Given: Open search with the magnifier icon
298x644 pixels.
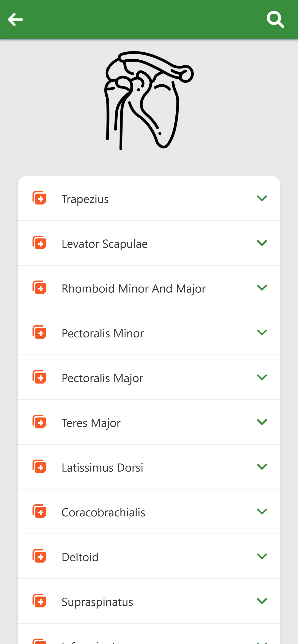Looking at the screenshot, I should coord(275,20).
